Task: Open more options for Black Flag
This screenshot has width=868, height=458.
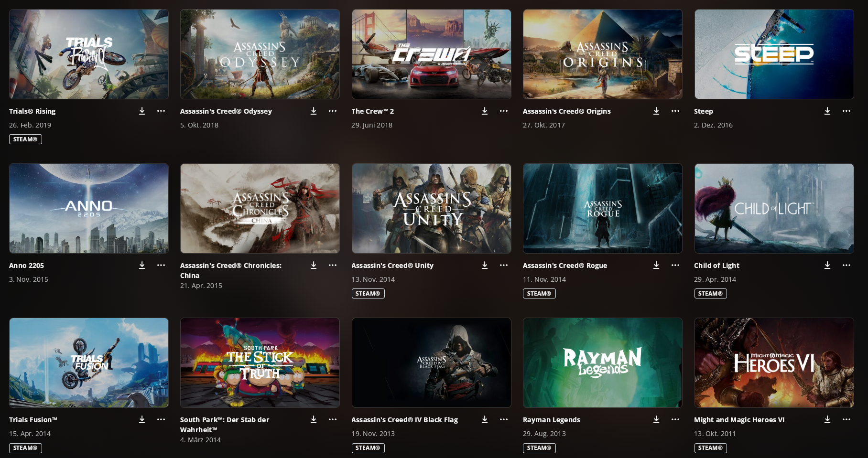Action: 504,419
